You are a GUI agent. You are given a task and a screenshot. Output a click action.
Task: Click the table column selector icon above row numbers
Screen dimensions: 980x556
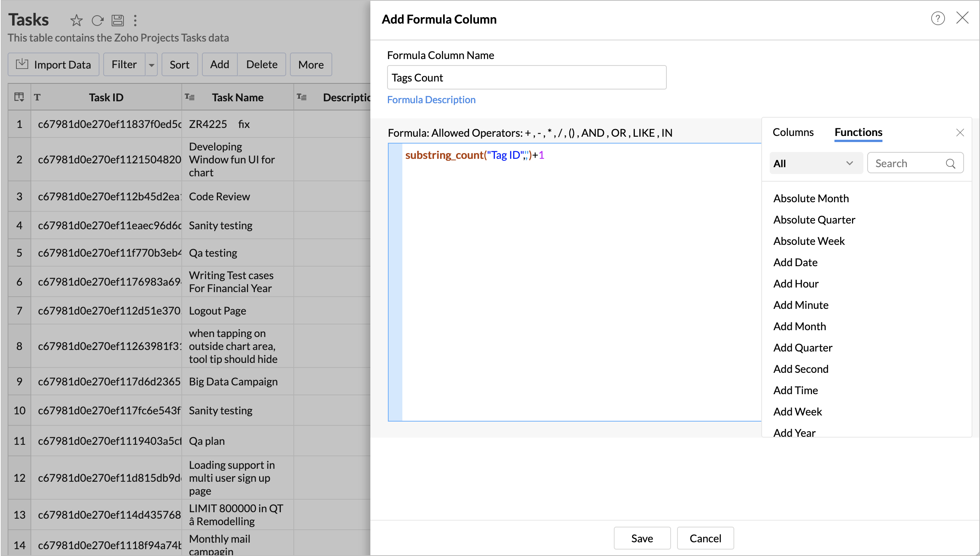[19, 97]
